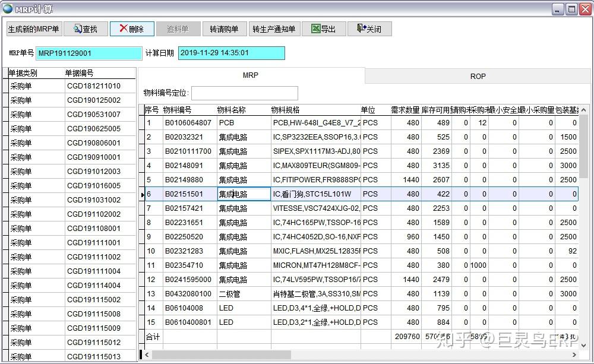Select document CGD191115008

pyautogui.click(x=94, y=314)
